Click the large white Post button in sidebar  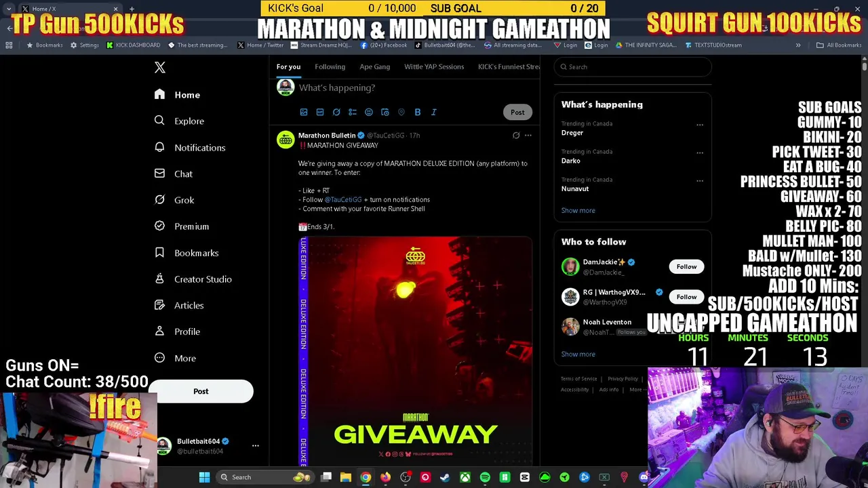pos(201,391)
